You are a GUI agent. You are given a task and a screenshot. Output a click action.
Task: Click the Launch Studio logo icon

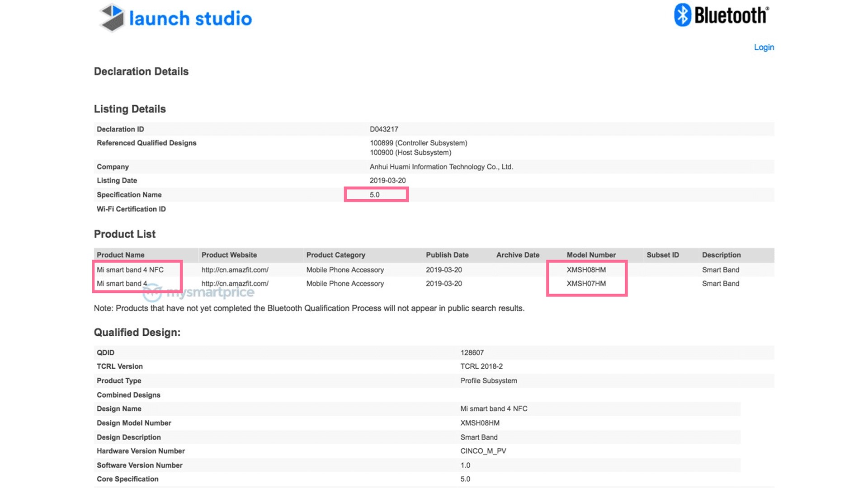coord(112,18)
